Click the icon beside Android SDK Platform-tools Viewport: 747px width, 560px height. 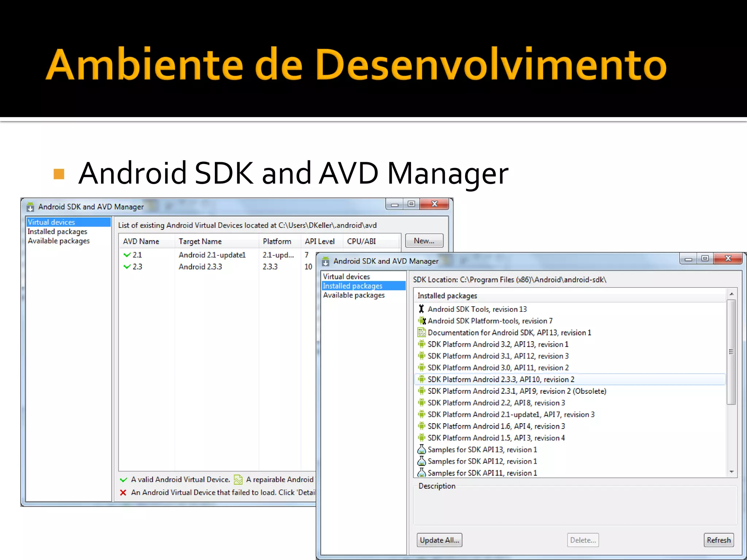click(x=422, y=321)
